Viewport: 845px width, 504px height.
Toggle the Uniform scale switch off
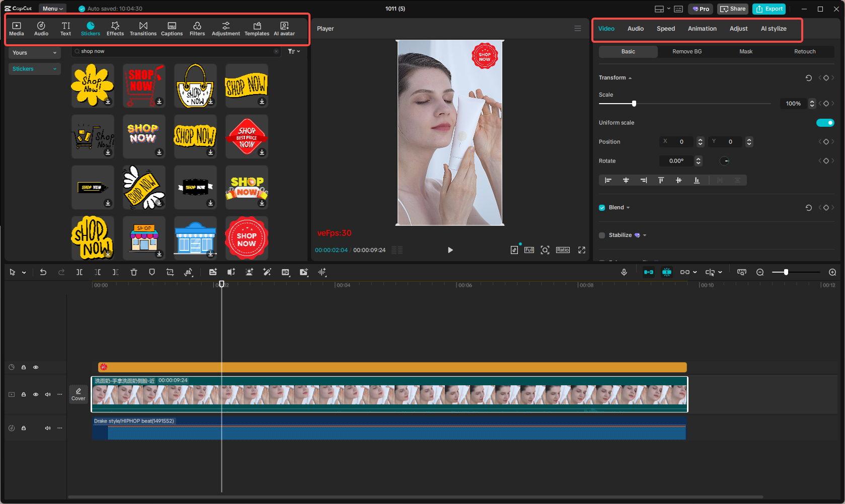(x=825, y=122)
